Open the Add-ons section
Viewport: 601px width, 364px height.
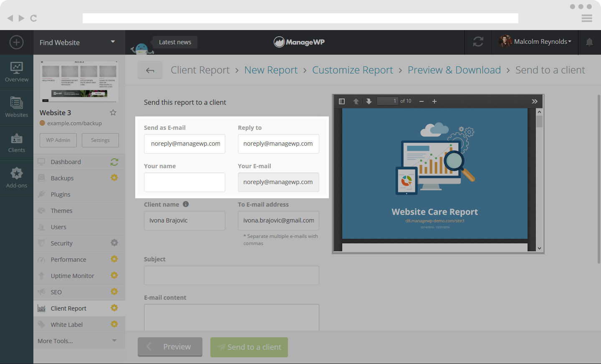pos(17,178)
